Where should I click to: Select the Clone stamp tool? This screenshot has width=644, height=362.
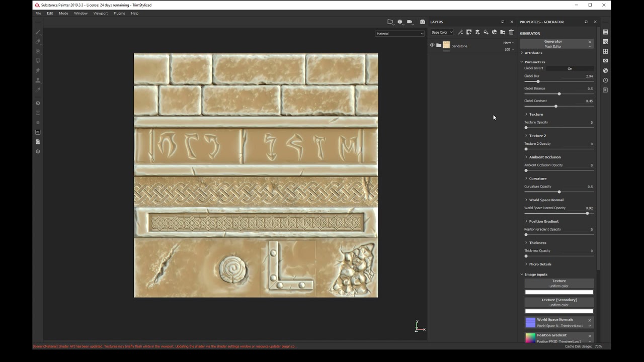38,80
